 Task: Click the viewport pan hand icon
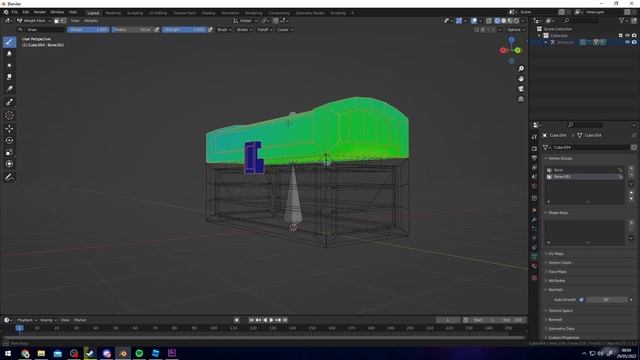click(x=521, y=79)
